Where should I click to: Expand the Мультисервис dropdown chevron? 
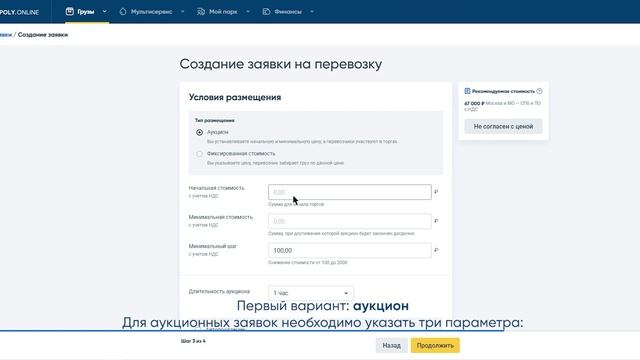[x=182, y=12]
